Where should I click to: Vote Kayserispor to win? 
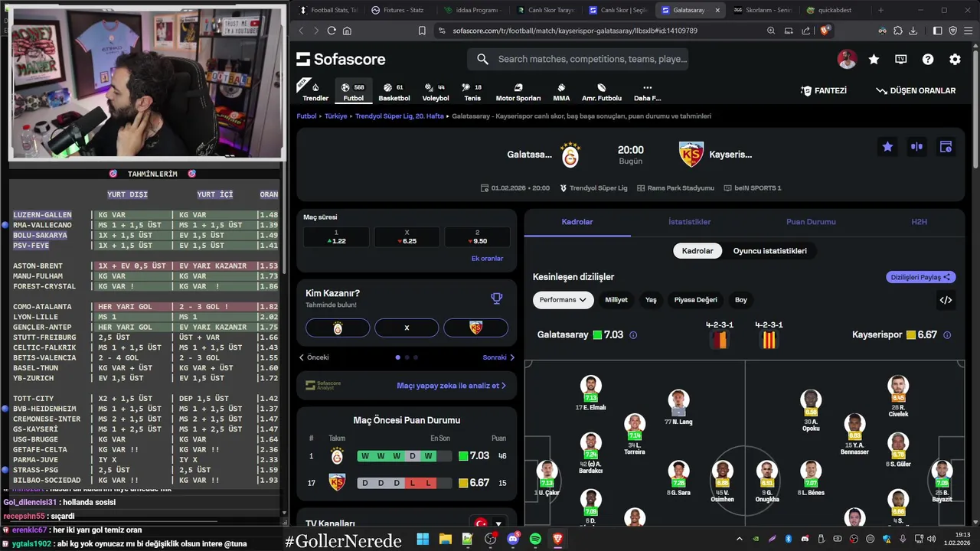pos(475,328)
